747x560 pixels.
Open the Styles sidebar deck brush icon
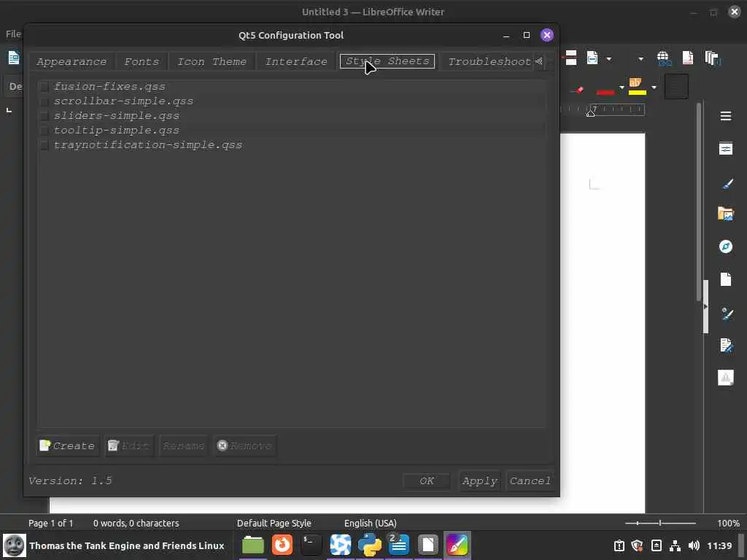point(727,184)
